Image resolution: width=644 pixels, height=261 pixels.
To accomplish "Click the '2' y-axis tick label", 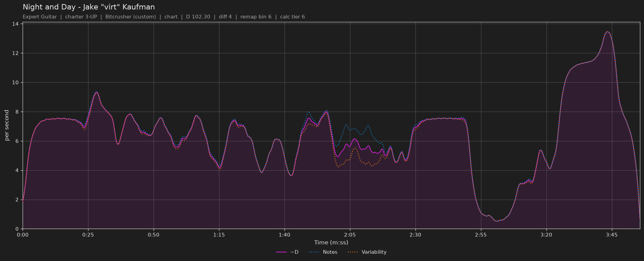I will [17, 200].
